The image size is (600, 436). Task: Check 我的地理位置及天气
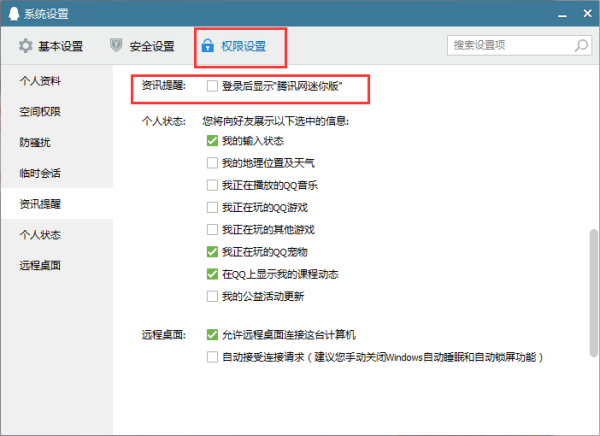point(212,163)
